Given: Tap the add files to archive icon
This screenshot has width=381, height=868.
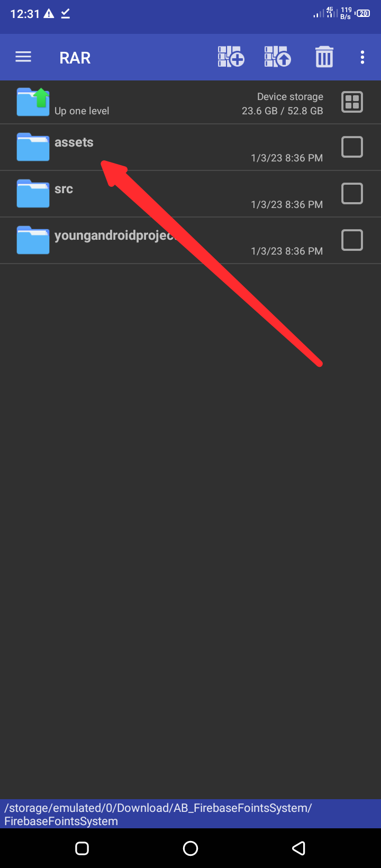Looking at the screenshot, I should pyautogui.click(x=231, y=57).
